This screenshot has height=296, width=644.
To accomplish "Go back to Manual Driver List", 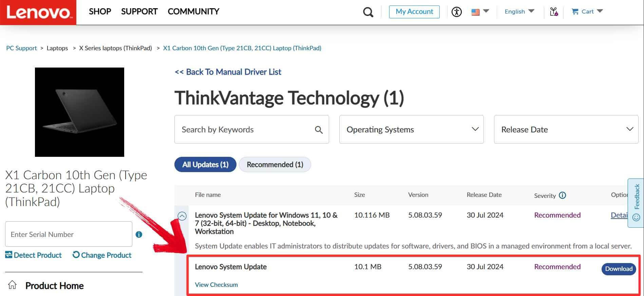I will (x=228, y=72).
